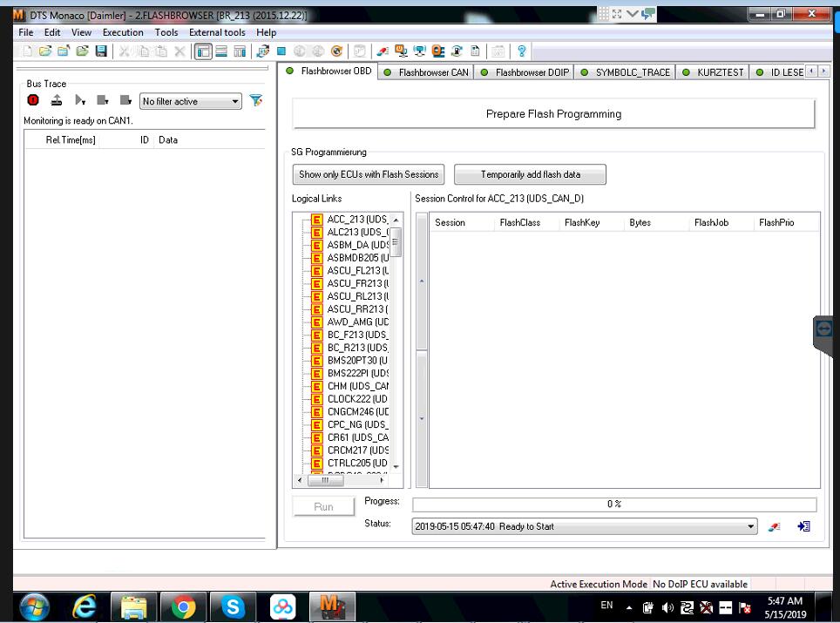Click the New document toolbar icon

pos(26,51)
